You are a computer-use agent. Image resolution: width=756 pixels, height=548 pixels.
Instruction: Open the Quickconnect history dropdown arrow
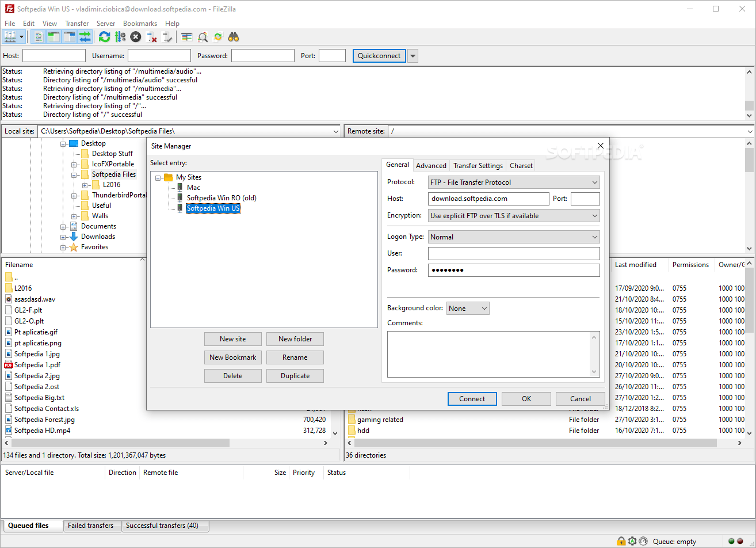coord(413,56)
